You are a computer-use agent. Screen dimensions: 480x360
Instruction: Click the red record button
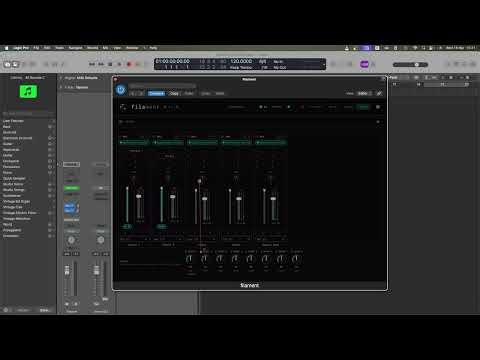(x=129, y=64)
